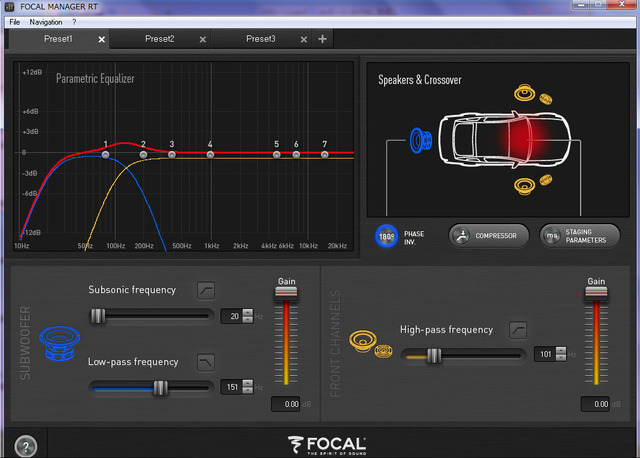Click the Subsonic frequency value field 20

click(x=231, y=316)
